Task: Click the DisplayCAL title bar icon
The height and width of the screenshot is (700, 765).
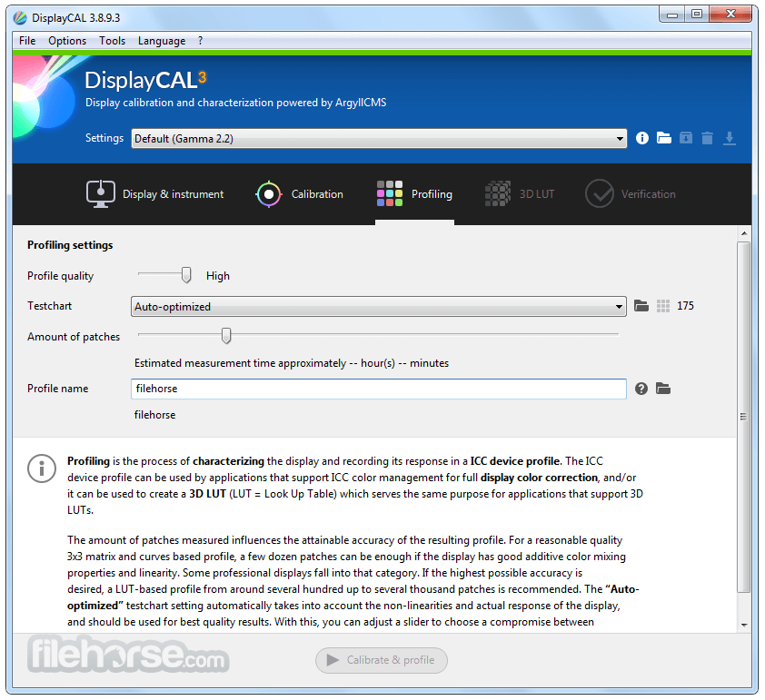Action: [20, 18]
